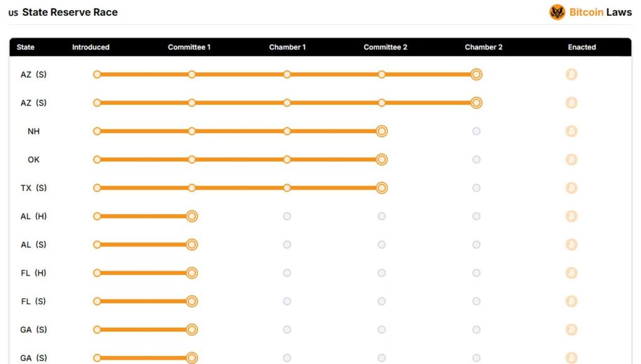Viewport: 641px width, 364px height.
Task: Select AL (H) row's grey Chamber 1 dot
Action: 287,216
